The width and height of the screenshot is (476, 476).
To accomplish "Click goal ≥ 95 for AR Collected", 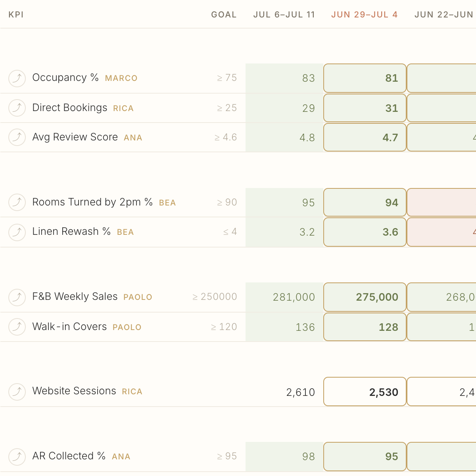I will 227,456.
